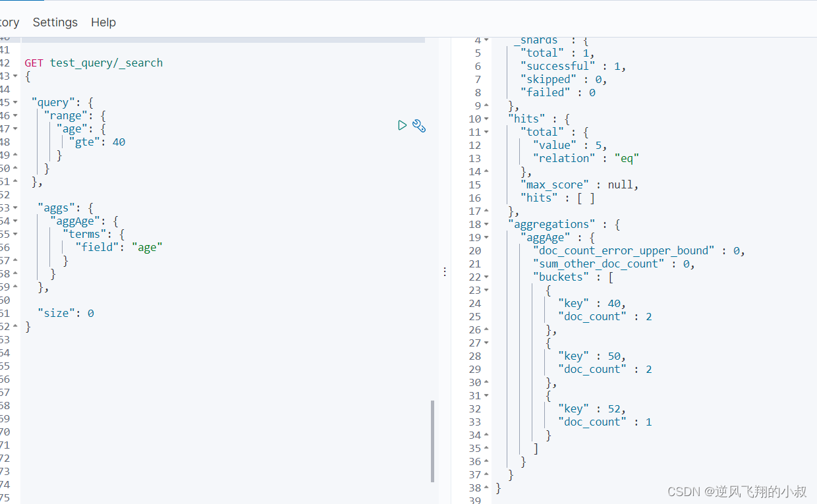Viewport: 817px width, 504px height.
Task: Click the editor vertical scrollbar thumb
Action: [432, 440]
